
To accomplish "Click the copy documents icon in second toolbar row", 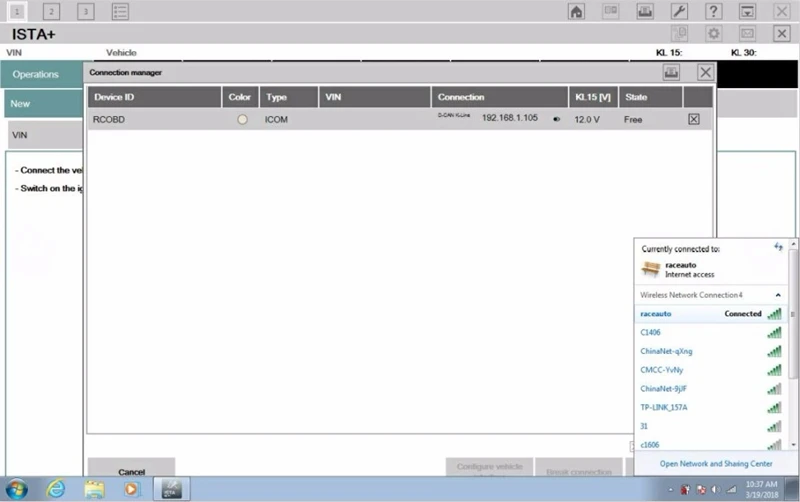I will tap(679, 34).
